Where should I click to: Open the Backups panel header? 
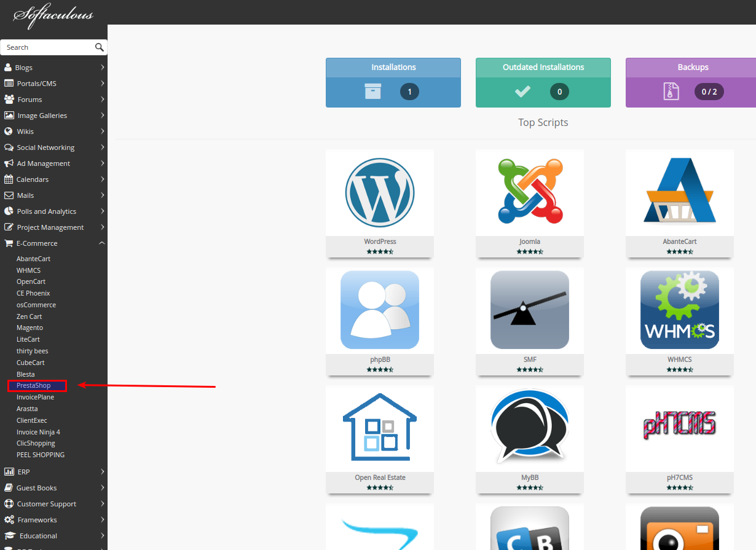coord(691,68)
